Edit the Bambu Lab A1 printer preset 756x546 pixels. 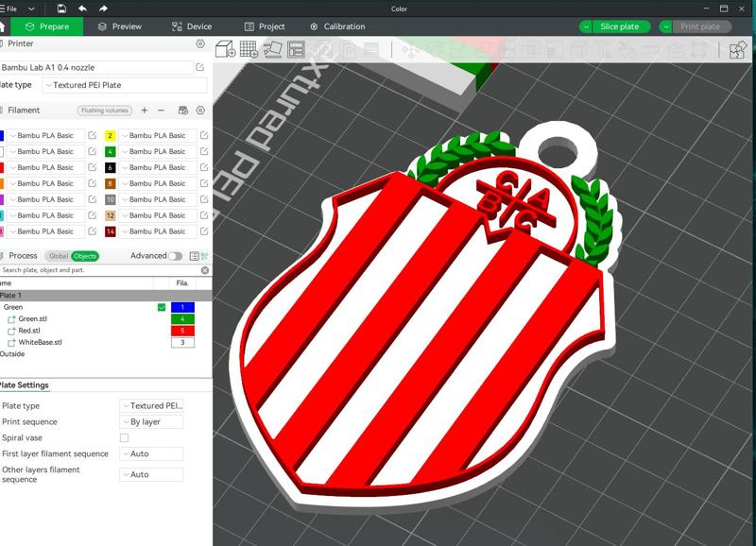tap(200, 67)
